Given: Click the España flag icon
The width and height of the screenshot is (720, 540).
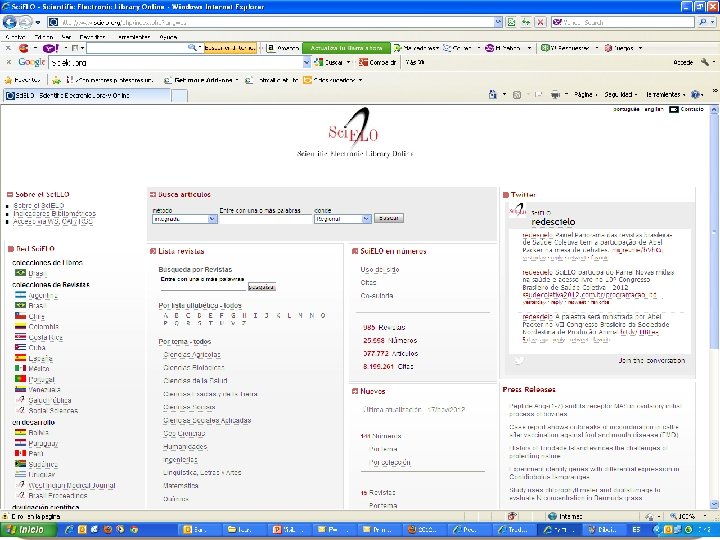Looking at the screenshot, I should point(20,358).
